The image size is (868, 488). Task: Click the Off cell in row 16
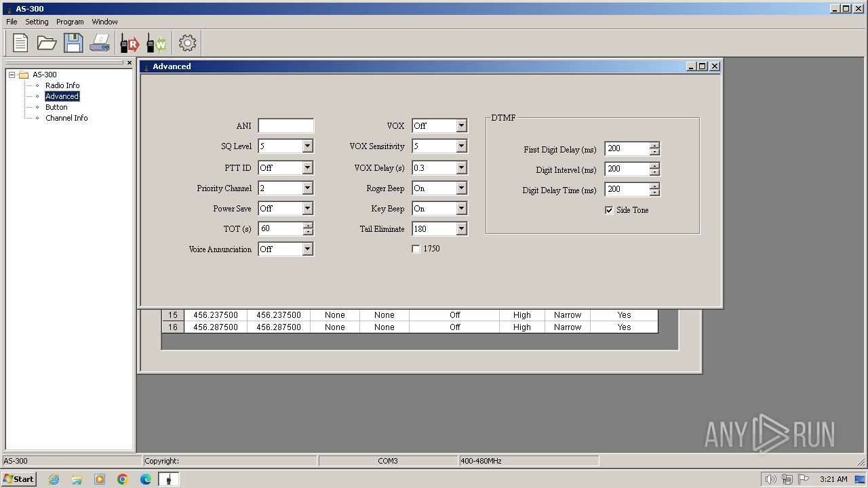(454, 327)
